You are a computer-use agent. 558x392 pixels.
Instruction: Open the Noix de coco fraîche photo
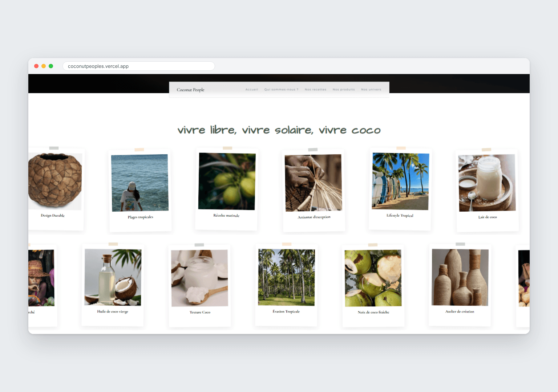click(373, 278)
